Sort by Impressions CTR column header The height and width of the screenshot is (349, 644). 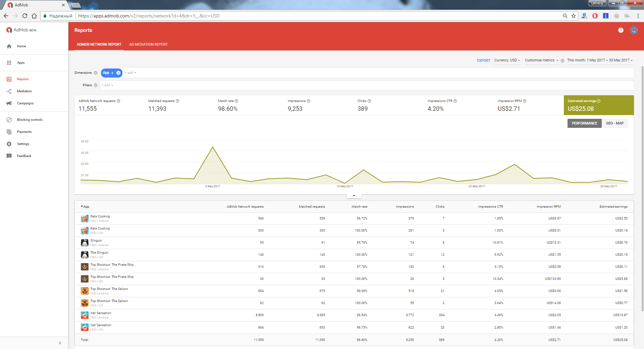(x=490, y=207)
